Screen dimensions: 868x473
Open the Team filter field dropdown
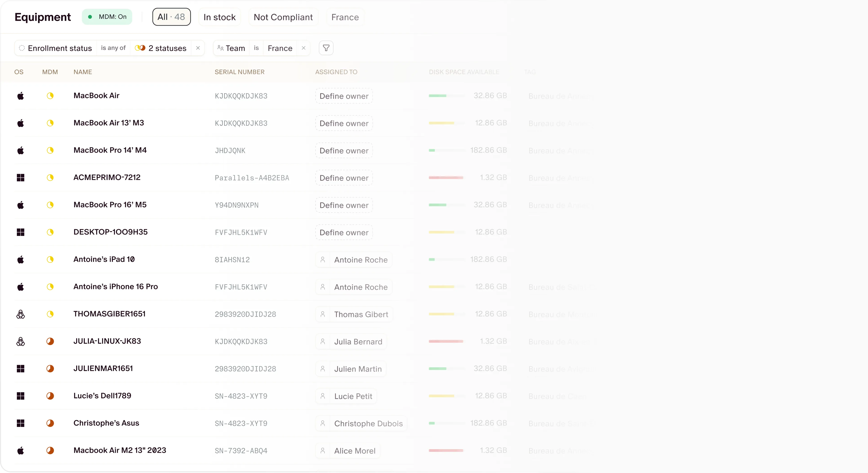232,48
